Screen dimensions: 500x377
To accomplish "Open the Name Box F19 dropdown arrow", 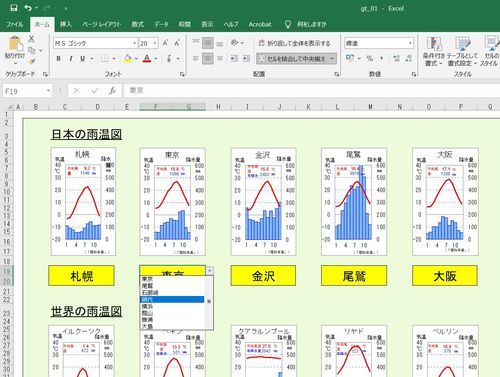I will (x=48, y=91).
